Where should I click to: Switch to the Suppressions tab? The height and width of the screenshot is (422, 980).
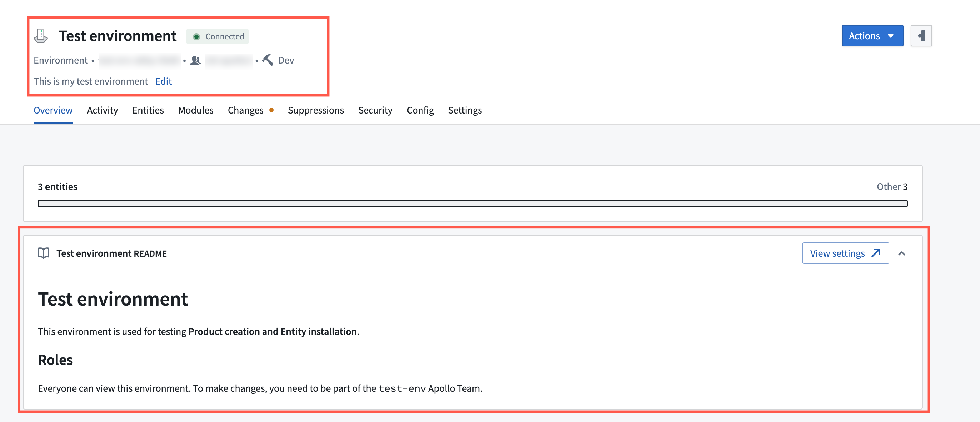tap(316, 110)
